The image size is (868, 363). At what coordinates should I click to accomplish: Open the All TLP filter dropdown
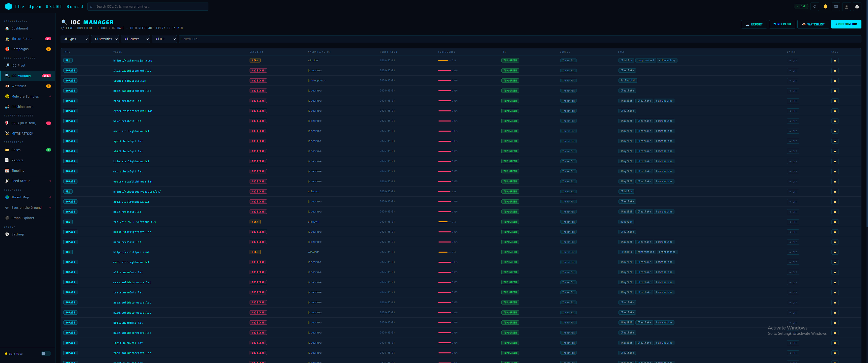[x=164, y=39]
